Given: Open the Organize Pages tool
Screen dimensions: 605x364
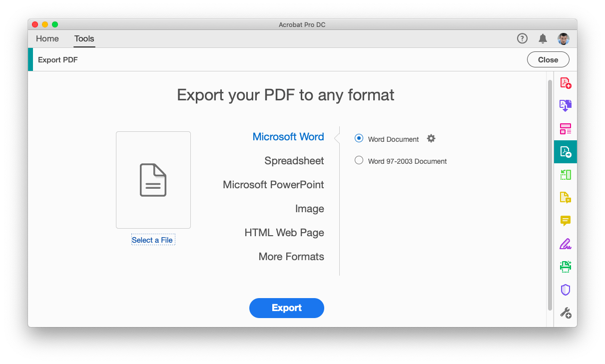Looking at the screenshot, I should (565, 129).
